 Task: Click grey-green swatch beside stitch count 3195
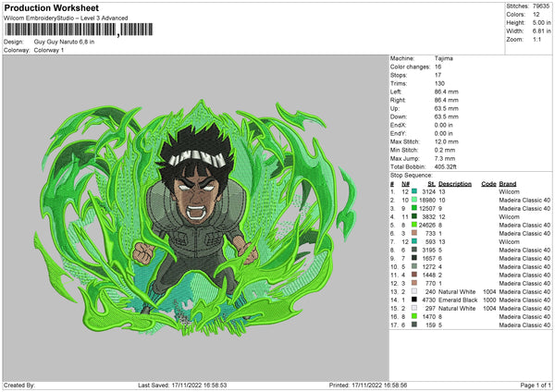[x=414, y=250]
